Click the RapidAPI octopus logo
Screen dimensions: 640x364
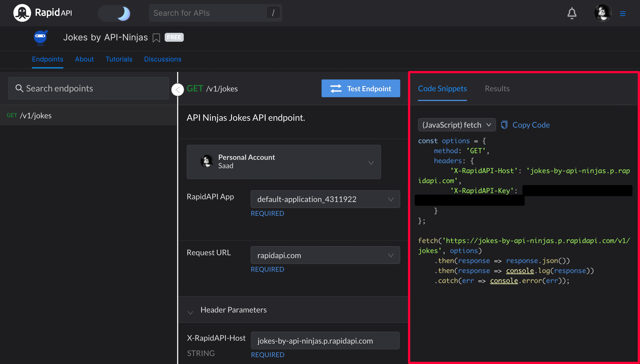point(22,13)
